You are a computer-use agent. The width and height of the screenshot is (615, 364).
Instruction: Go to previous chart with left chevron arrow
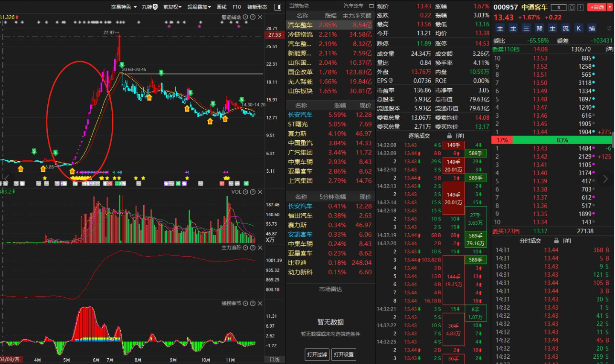point(7,179)
